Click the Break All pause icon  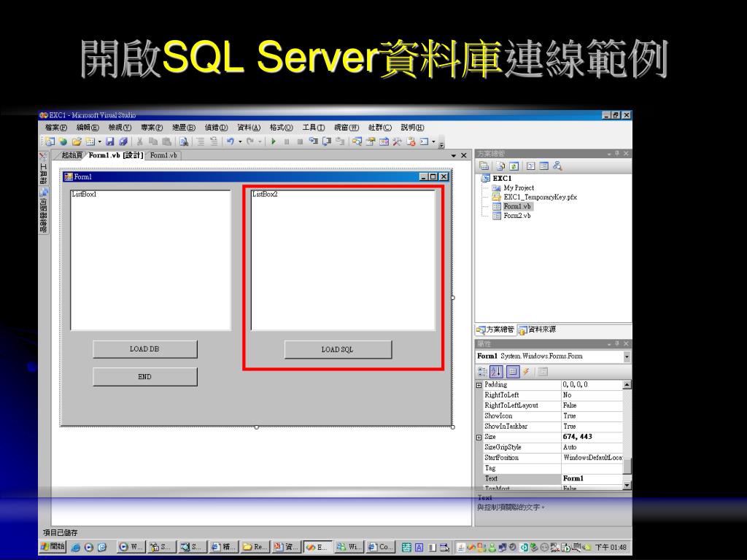(287, 141)
